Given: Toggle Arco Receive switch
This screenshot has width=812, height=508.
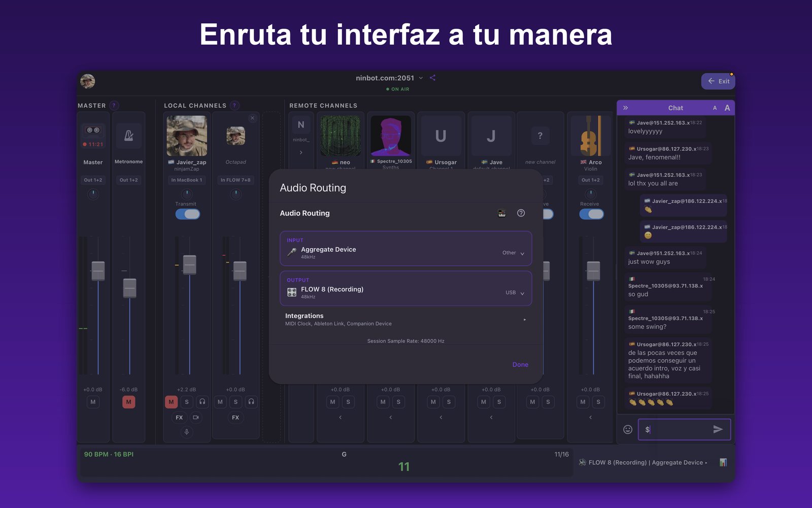Looking at the screenshot, I should [592, 214].
